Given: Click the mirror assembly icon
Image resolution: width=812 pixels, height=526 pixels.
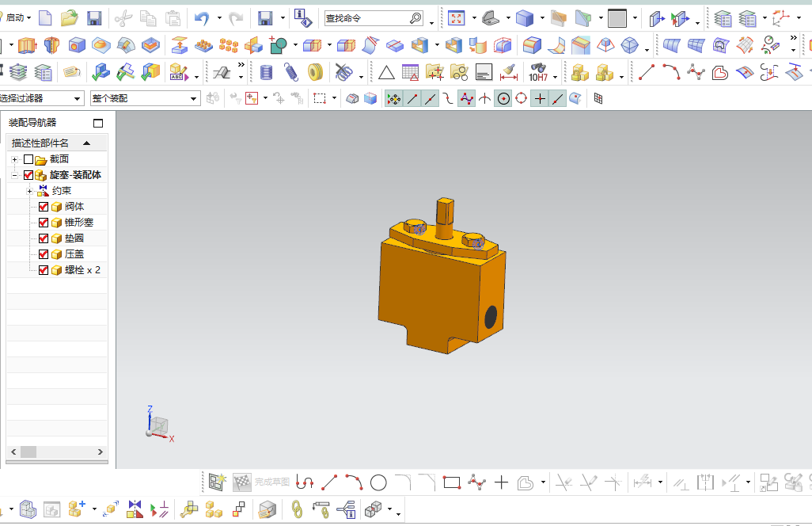Looking at the screenshot, I should tap(135, 509).
